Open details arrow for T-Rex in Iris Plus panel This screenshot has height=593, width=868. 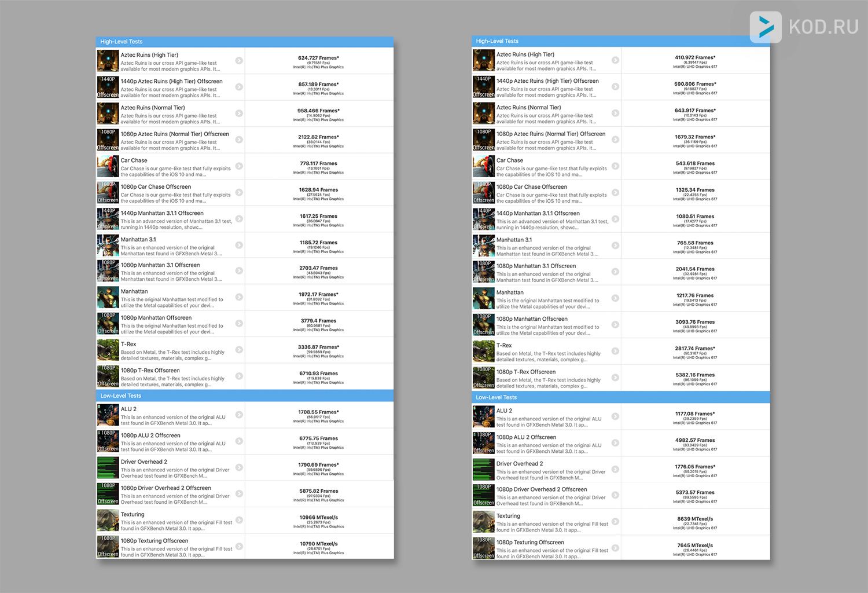point(239,350)
